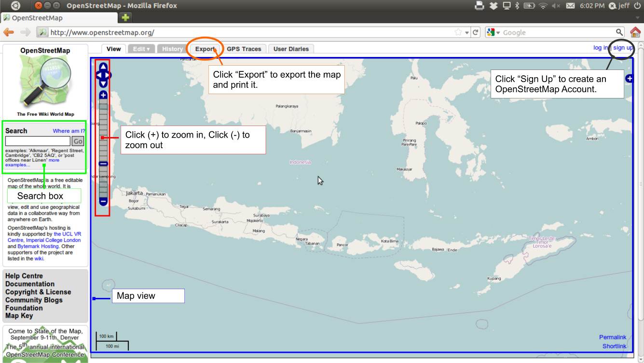Open the Bluetooth indicator menu

[x=517, y=6]
